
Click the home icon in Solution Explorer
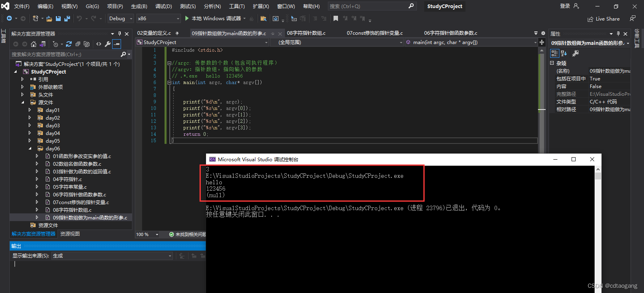point(34,44)
